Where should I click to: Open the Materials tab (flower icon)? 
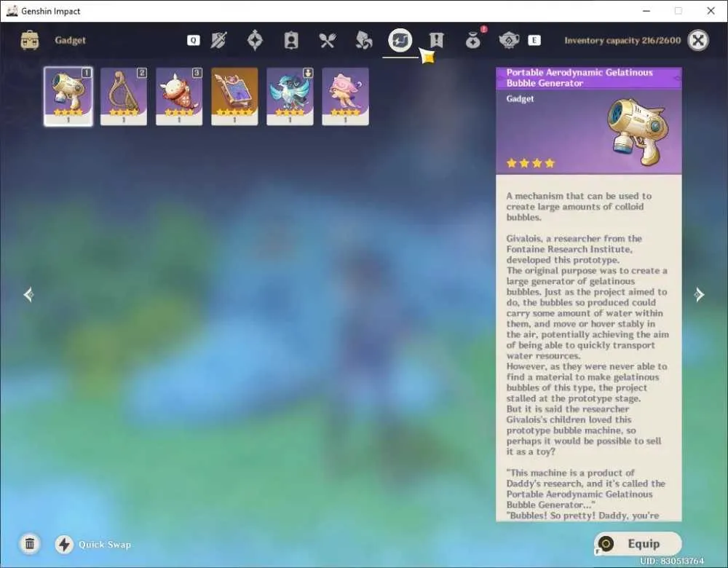click(x=363, y=40)
